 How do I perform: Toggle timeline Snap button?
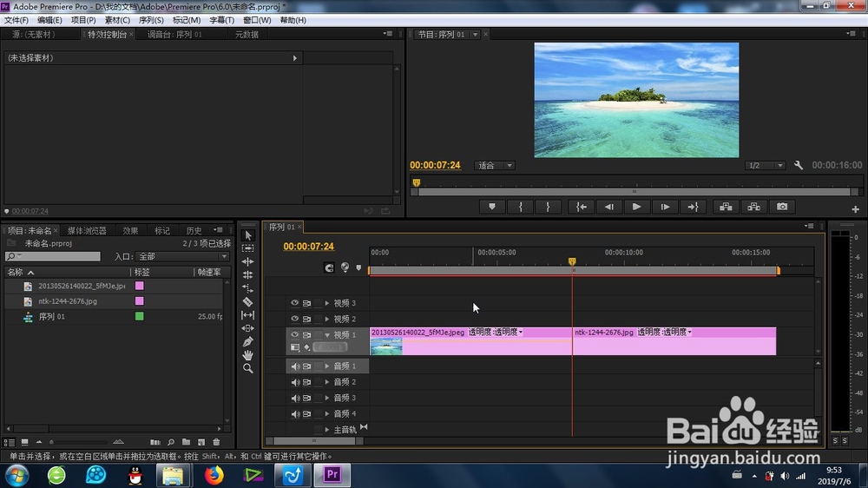pos(329,267)
